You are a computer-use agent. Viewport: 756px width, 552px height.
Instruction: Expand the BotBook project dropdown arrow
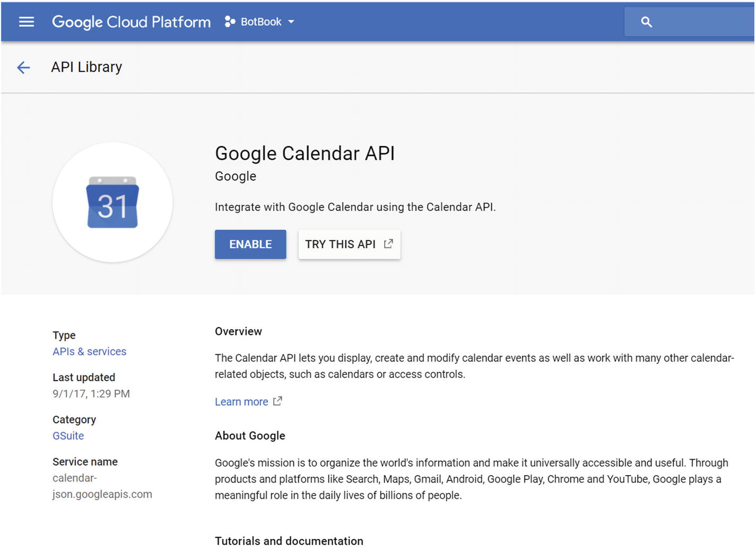click(x=291, y=22)
